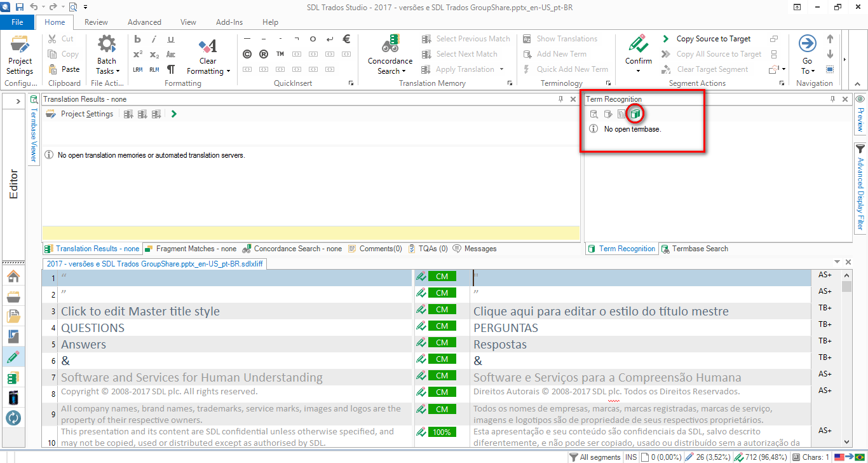The height and width of the screenshot is (463, 868).
Task: Expand Terminology group dialog launcher
Action: 608,83
